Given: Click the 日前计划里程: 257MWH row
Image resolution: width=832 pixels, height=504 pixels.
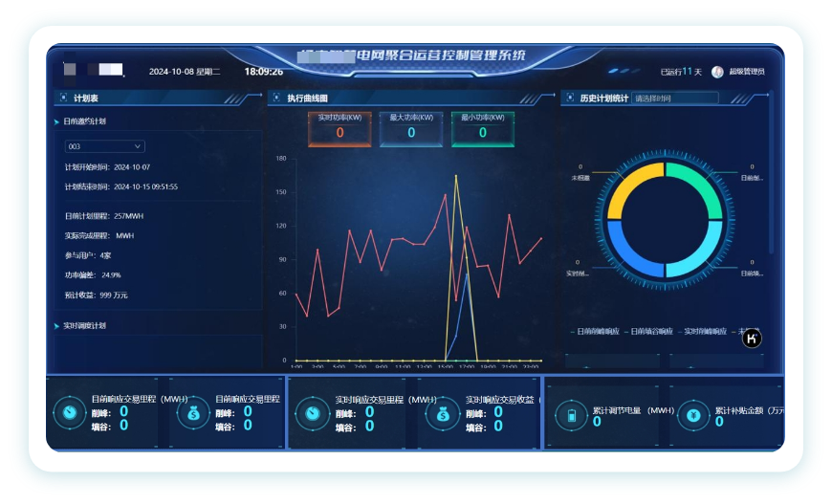Looking at the screenshot, I should click(x=104, y=216).
